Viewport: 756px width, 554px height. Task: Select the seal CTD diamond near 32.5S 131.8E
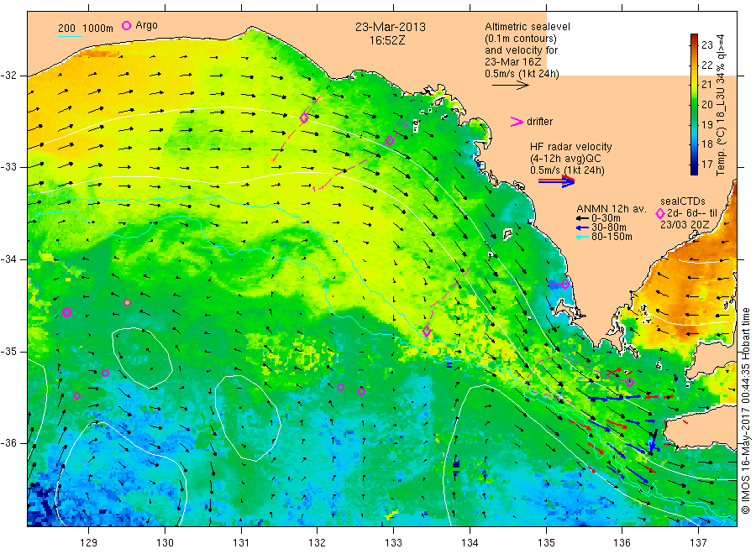[x=304, y=118]
